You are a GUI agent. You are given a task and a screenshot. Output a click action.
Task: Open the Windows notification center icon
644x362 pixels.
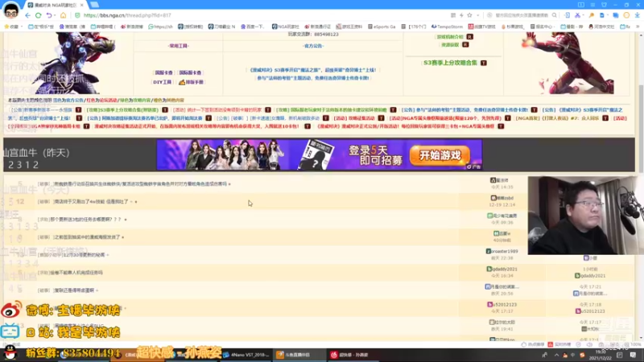(633, 355)
